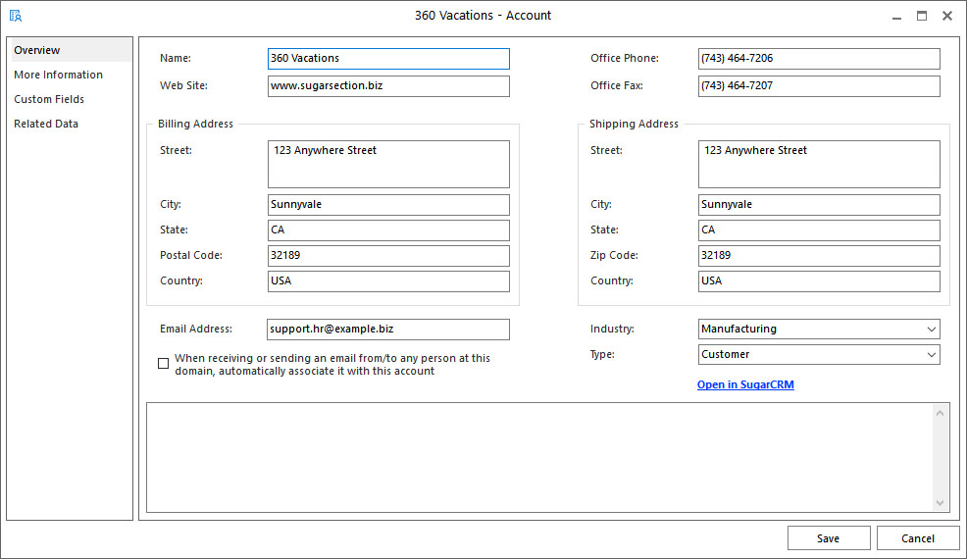967x560 pixels.
Task: Select the Office Phone field
Action: coord(819,59)
